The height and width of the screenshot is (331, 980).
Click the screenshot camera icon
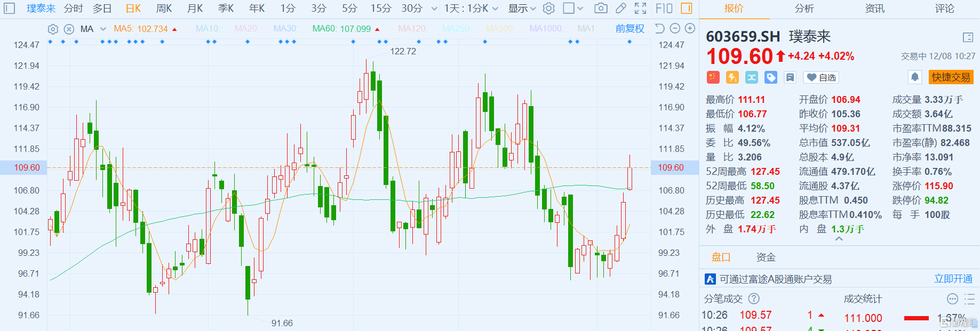tap(601, 9)
